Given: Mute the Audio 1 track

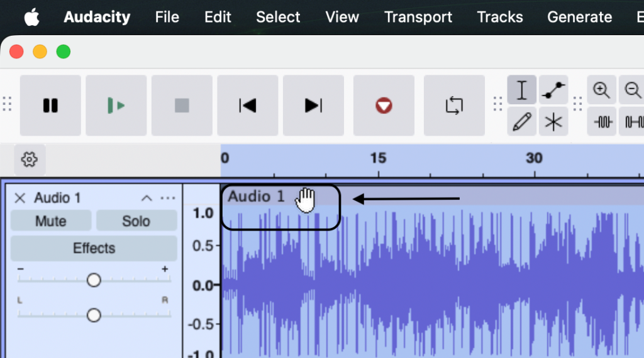Looking at the screenshot, I should coord(51,221).
